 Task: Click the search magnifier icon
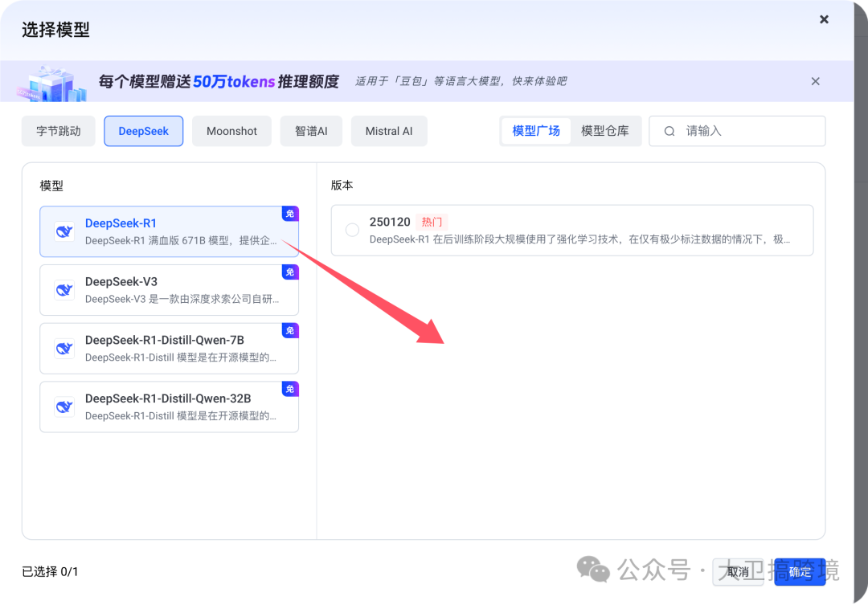tap(669, 130)
